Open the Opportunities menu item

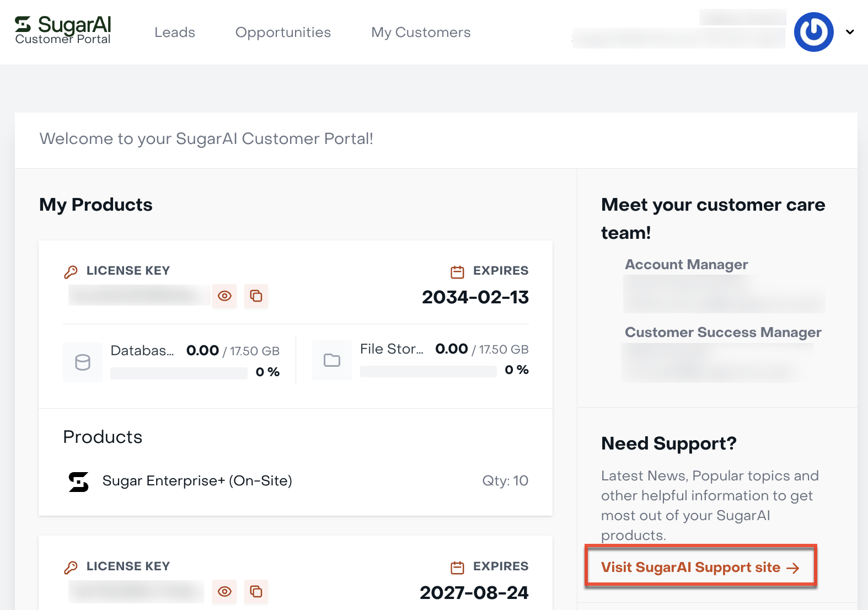(283, 33)
